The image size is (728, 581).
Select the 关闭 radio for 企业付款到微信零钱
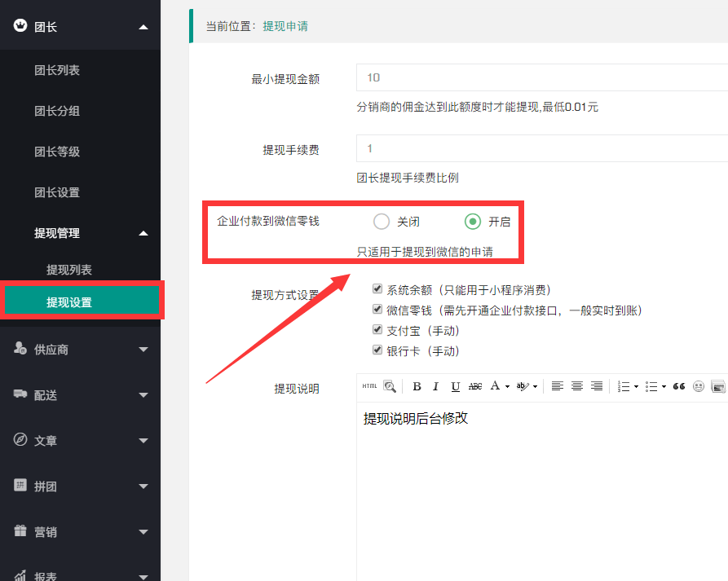[382, 222]
